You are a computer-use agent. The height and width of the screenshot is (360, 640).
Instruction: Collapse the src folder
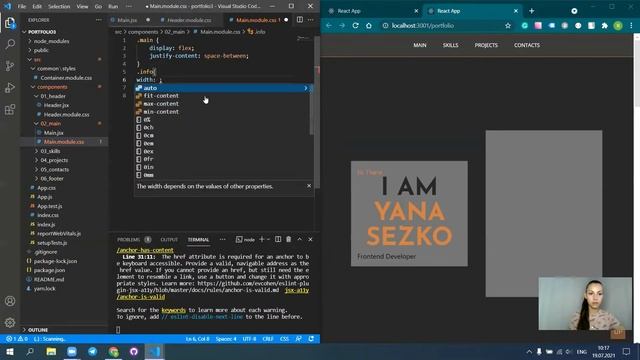point(37,60)
